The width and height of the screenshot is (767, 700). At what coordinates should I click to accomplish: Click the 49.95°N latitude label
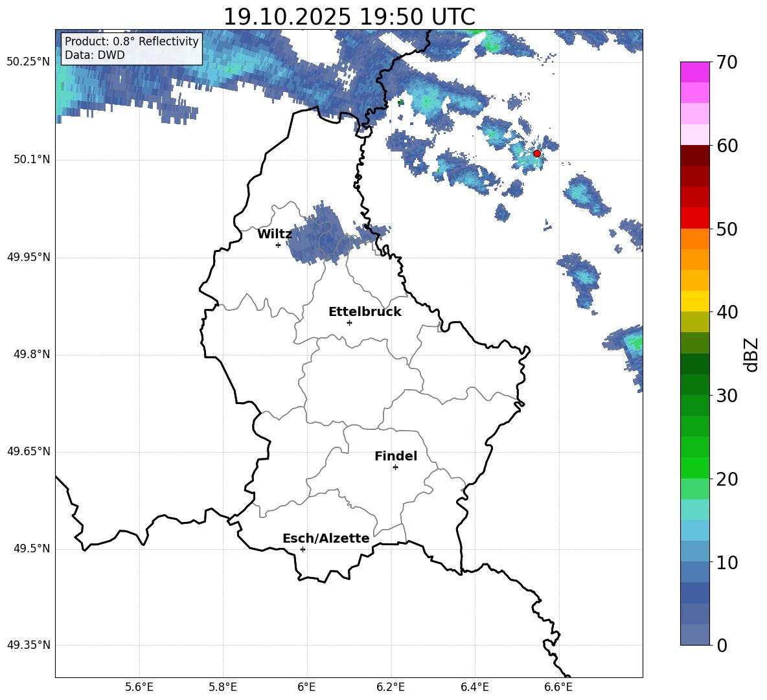(x=29, y=257)
